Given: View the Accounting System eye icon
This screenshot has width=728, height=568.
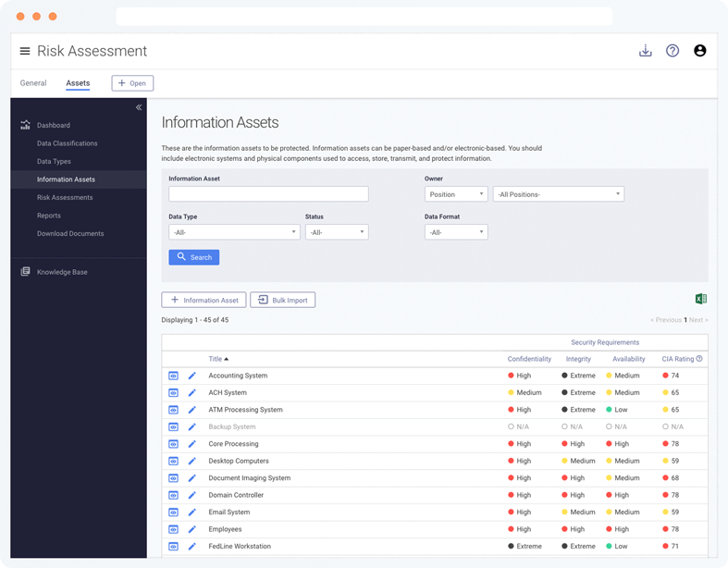Looking at the screenshot, I should [173, 376].
